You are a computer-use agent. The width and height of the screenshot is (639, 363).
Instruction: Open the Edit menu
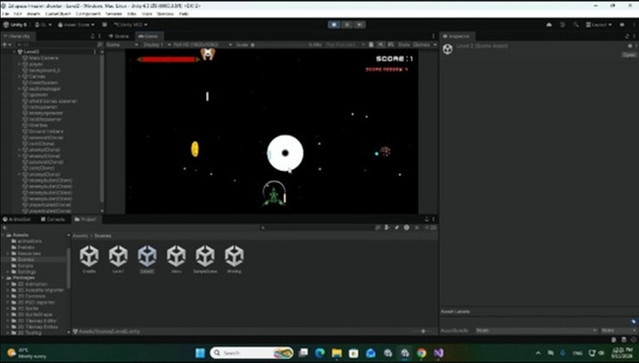point(18,13)
